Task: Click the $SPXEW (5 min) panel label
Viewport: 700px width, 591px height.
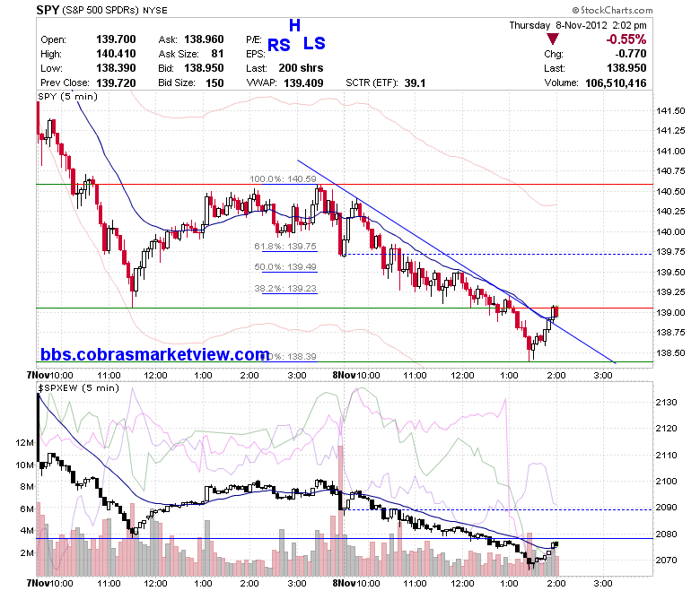Action: coord(79,387)
